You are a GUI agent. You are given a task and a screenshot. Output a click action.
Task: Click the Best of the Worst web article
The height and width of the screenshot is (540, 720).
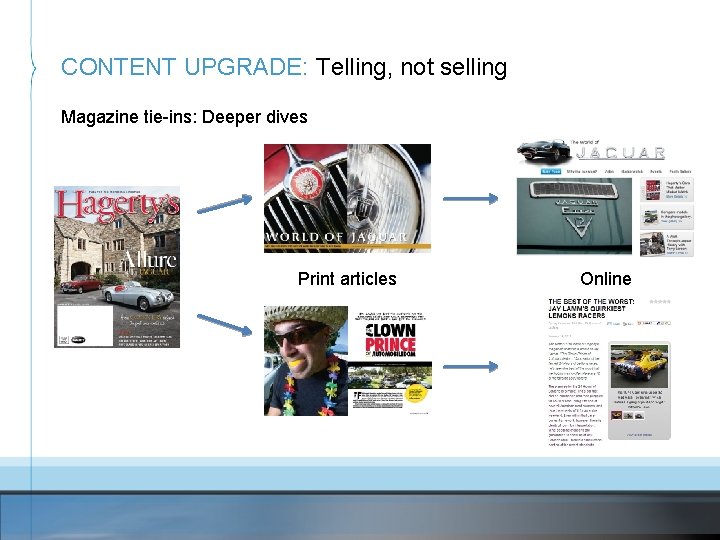pos(609,372)
